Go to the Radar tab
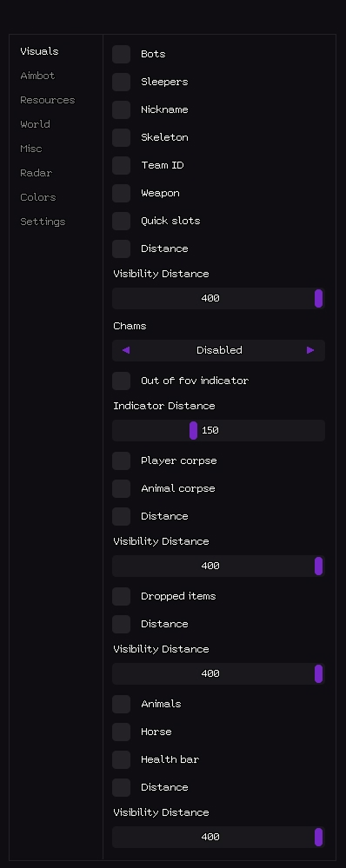346x868 pixels. tap(36, 173)
